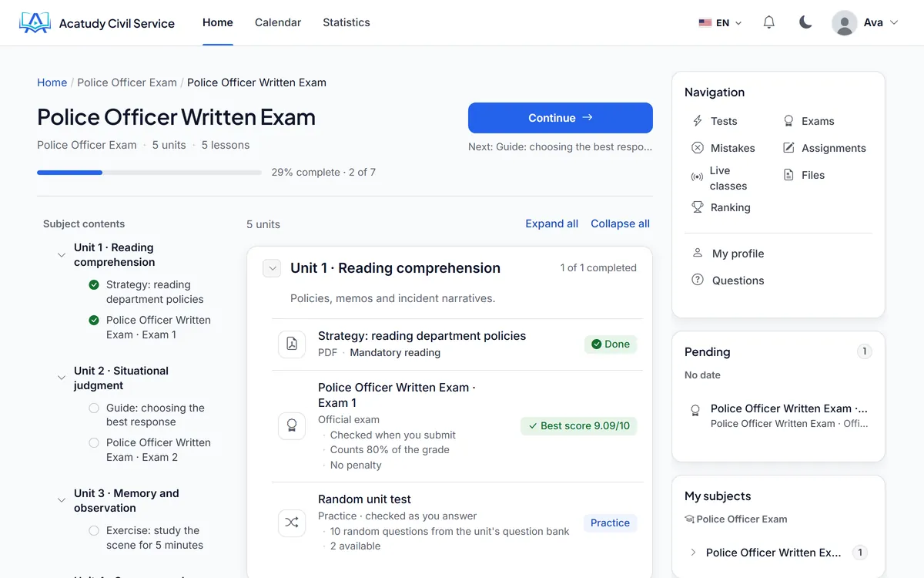Collapse Unit 3 Memory and observation node
The height and width of the screenshot is (578, 924).
coord(62,501)
